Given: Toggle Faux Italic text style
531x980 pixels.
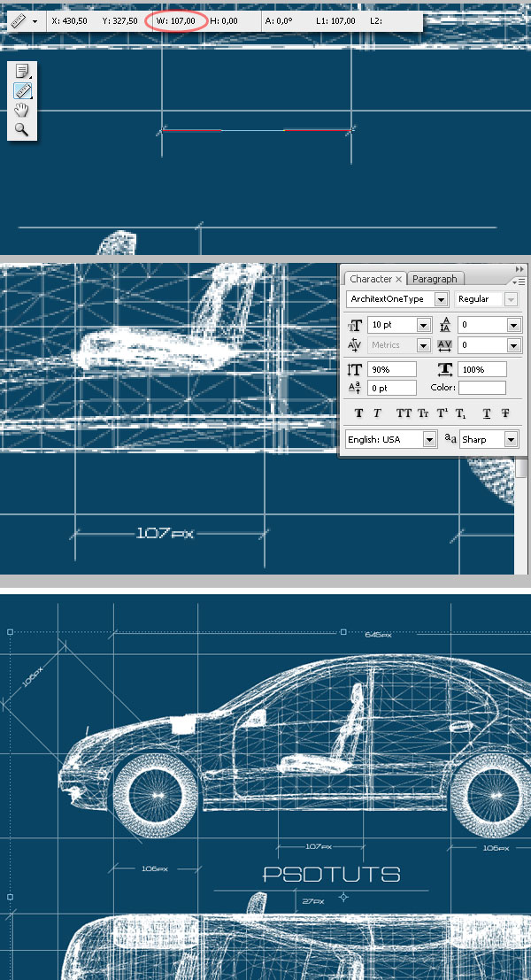Looking at the screenshot, I should (377, 413).
